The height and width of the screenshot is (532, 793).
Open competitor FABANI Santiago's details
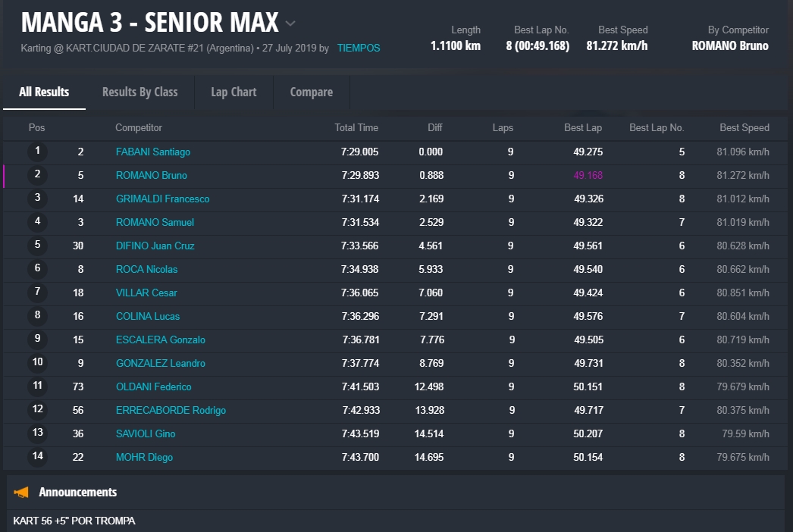click(152, 152)
